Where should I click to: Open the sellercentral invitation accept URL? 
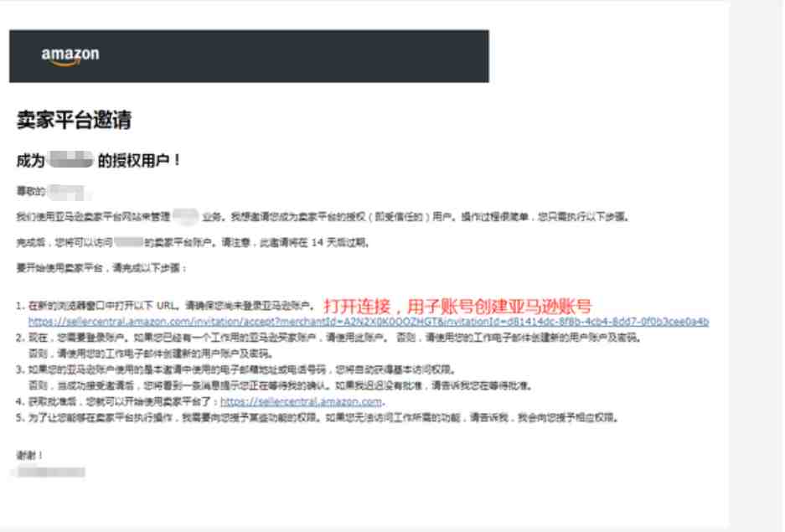[x=369, y=322]
